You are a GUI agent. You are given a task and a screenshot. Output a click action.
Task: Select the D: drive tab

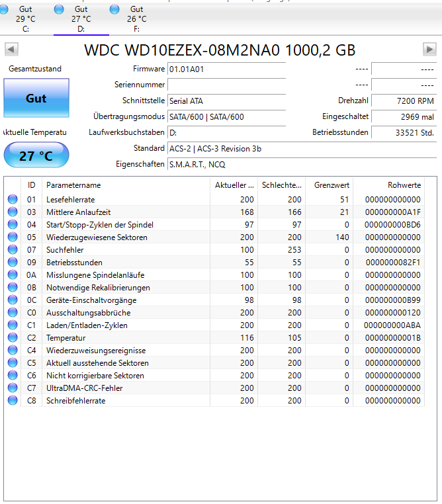tap(81, 19)
